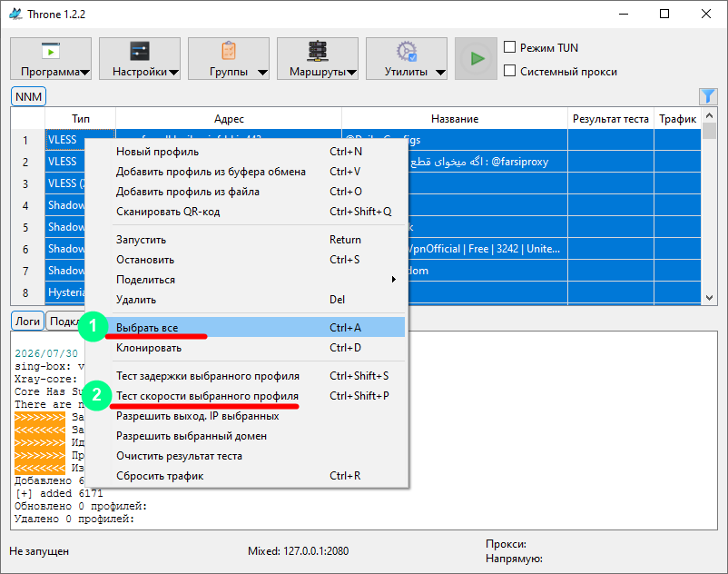Enable the Системный прокси checkbox
This screenshot has width=728, height=574.
click(x=510, y=71)
